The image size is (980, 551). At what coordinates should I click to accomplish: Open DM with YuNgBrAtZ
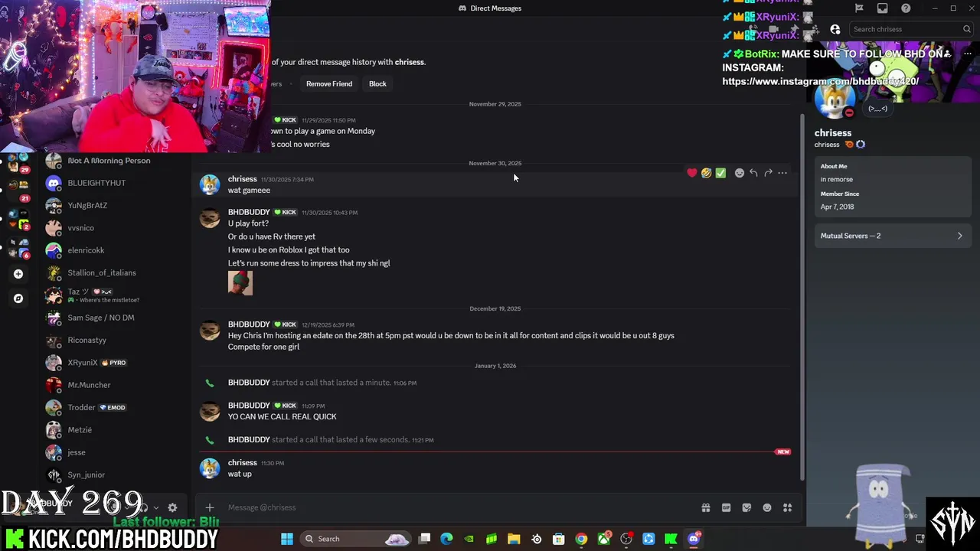[115, 205]
